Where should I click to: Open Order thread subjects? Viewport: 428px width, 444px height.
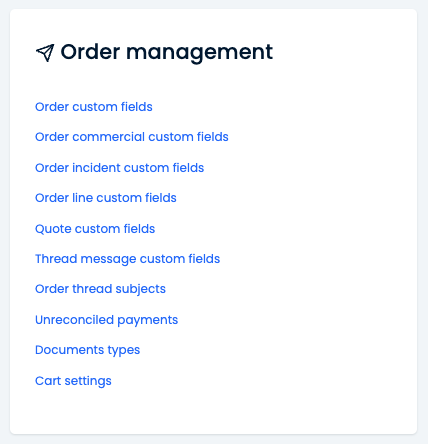click(x=100, y=289)
